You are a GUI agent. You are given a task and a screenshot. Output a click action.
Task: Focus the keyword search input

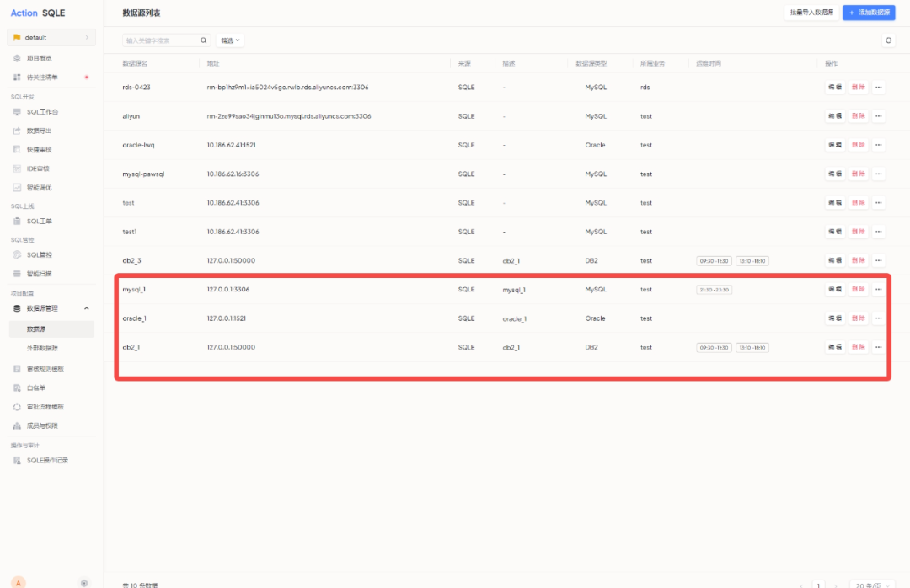161,40
